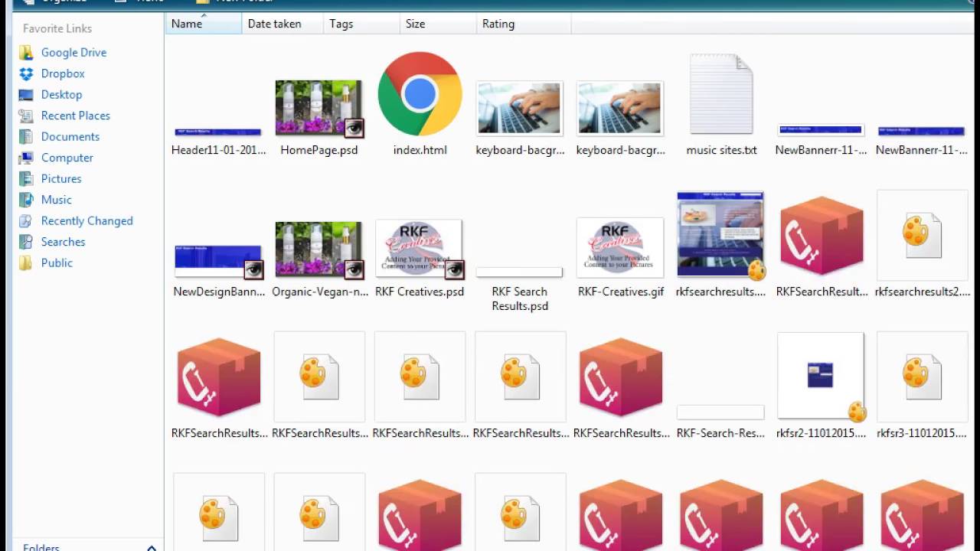Open Music in Favorite Links
Screen dimensions: 980x551
click(x=56, y=200)
